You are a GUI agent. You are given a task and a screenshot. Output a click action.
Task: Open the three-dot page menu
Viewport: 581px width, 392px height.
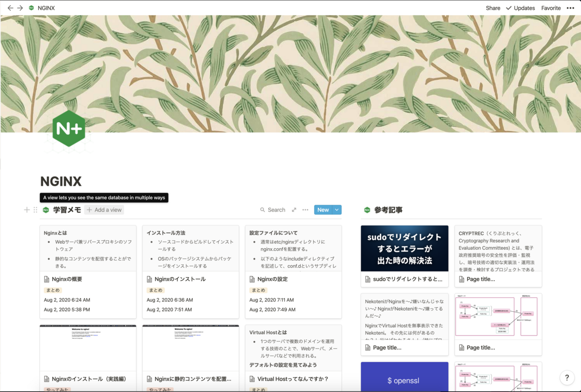(x=570, y=8)
